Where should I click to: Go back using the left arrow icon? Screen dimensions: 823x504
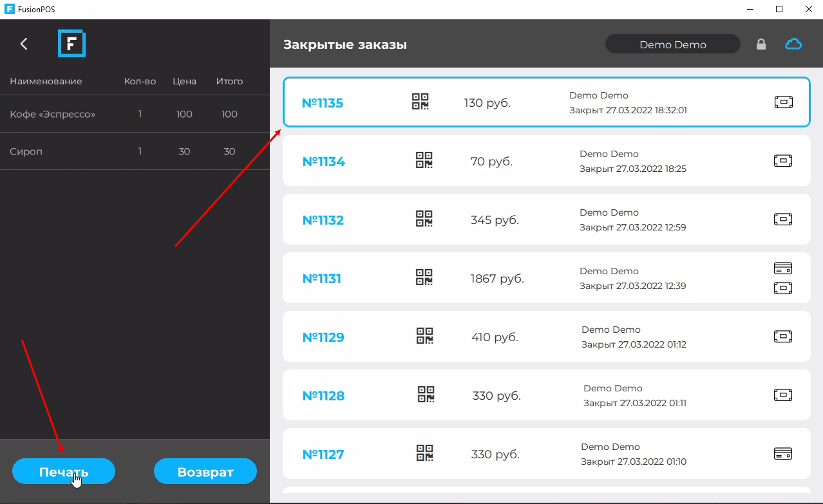24,44
